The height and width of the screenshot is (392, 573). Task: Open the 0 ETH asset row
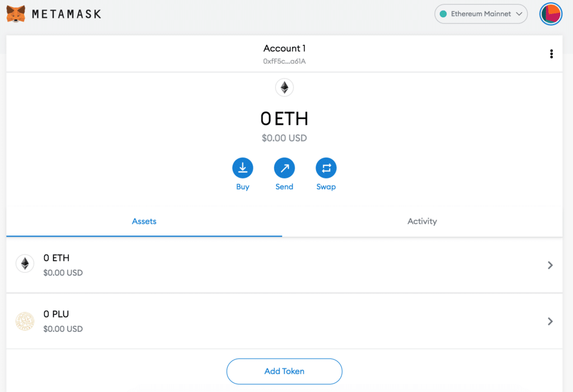point(284,265)
